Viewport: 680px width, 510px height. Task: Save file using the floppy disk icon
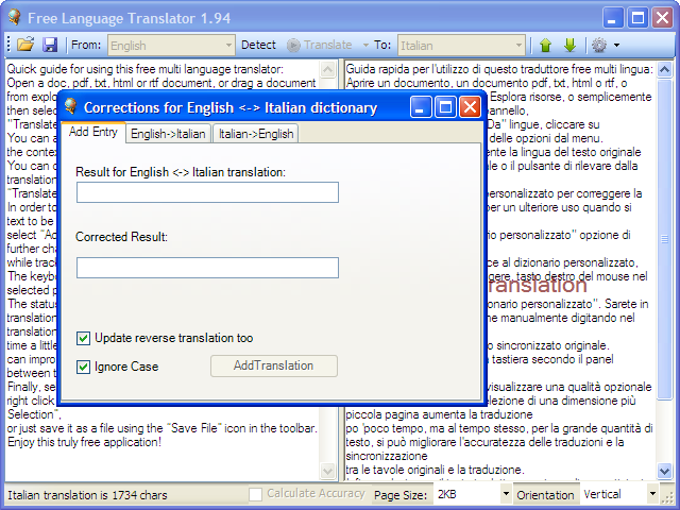(50, 45)
